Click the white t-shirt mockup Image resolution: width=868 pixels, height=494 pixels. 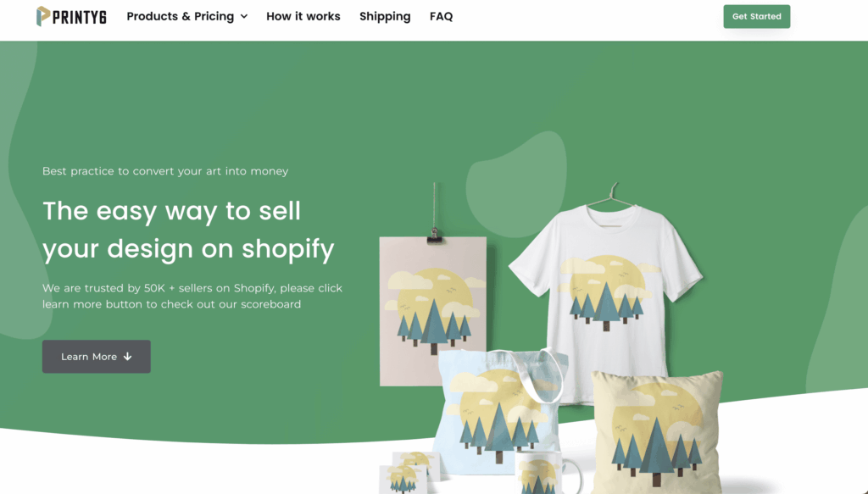[606, 299]
